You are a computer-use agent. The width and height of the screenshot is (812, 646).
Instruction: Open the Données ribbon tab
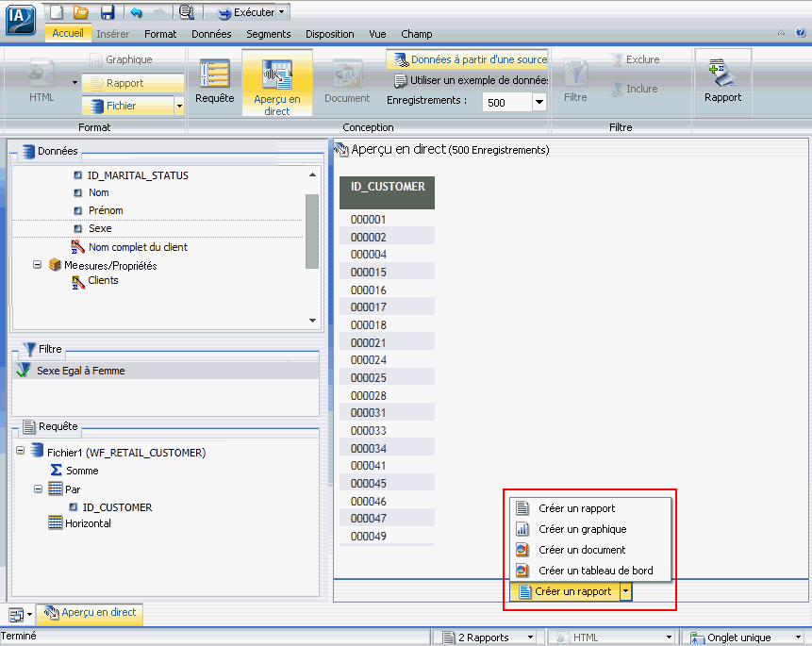211,34
